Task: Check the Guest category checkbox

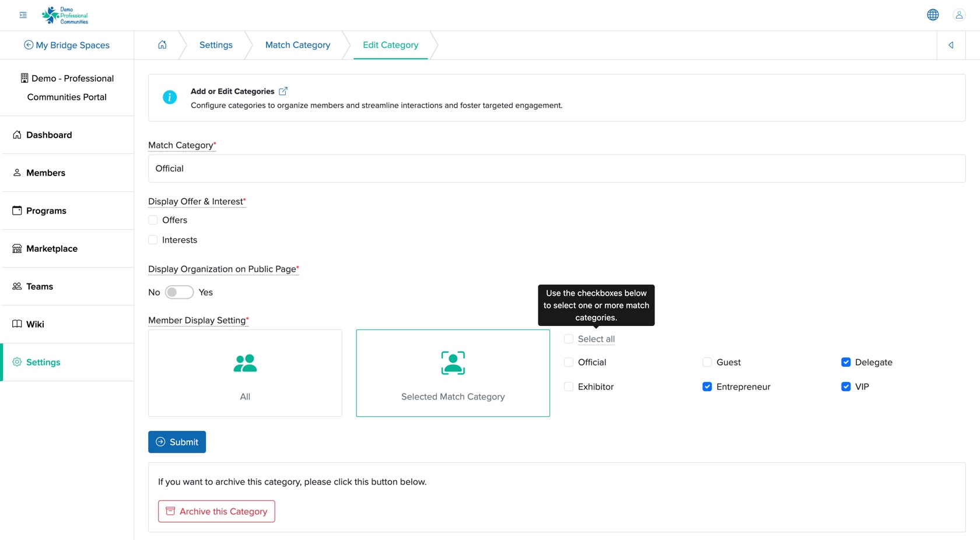Action: pos(707,362)
